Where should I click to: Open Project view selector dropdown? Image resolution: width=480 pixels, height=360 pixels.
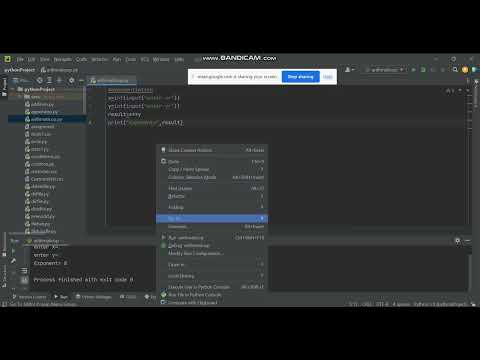coord(21,80)
